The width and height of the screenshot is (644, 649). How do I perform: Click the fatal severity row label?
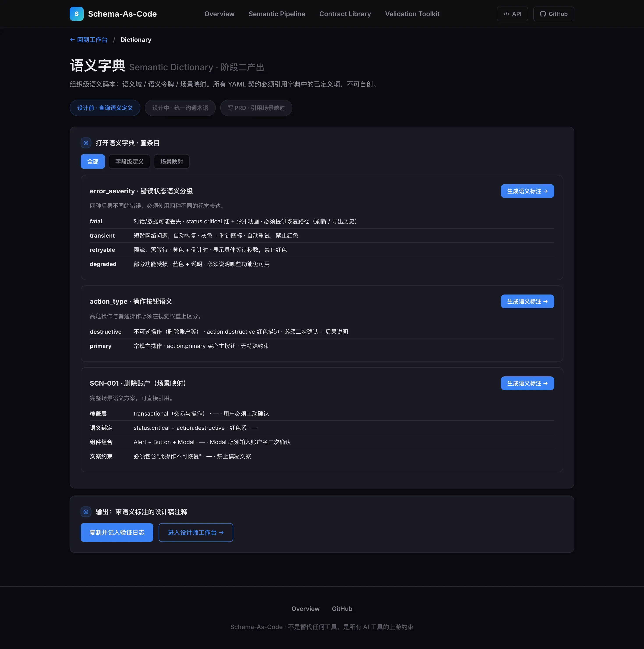tap(96, 221)
